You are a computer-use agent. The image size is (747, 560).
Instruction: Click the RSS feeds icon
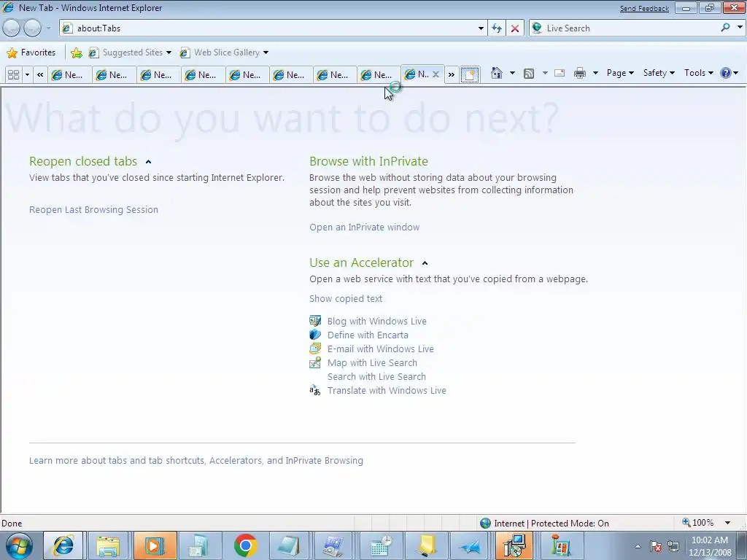[x=529, y=73]
